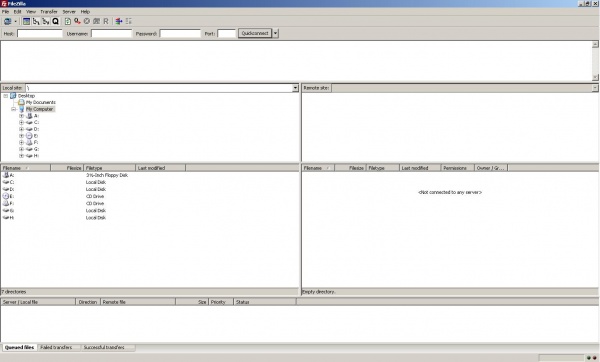
Task: Click the My Documents folder icon in tree
Action: (x=21, y=102)
